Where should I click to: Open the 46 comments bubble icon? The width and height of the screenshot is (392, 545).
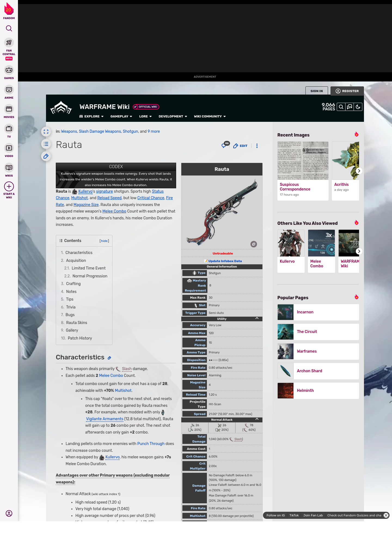pos(225,145)
